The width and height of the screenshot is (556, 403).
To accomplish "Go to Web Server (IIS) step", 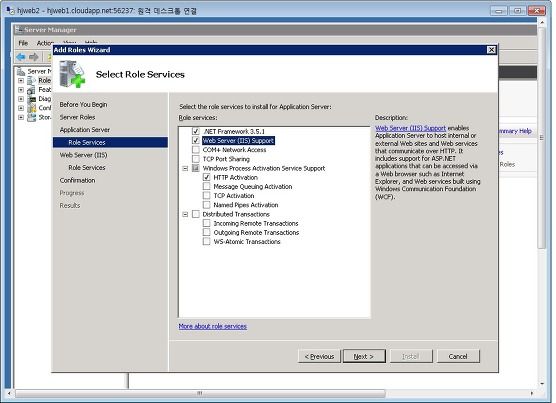I will (83, 155).
